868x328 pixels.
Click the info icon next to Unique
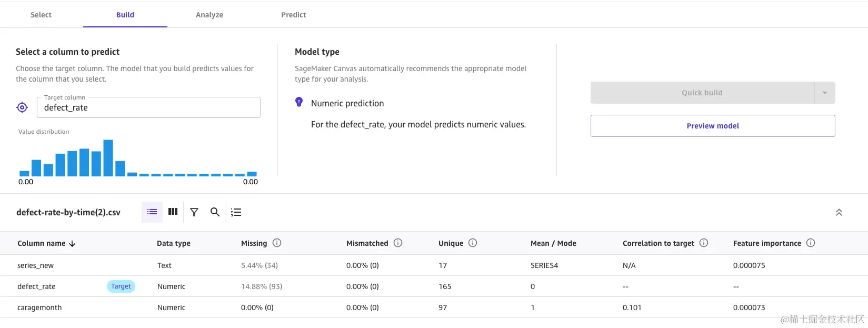(473, 243)
